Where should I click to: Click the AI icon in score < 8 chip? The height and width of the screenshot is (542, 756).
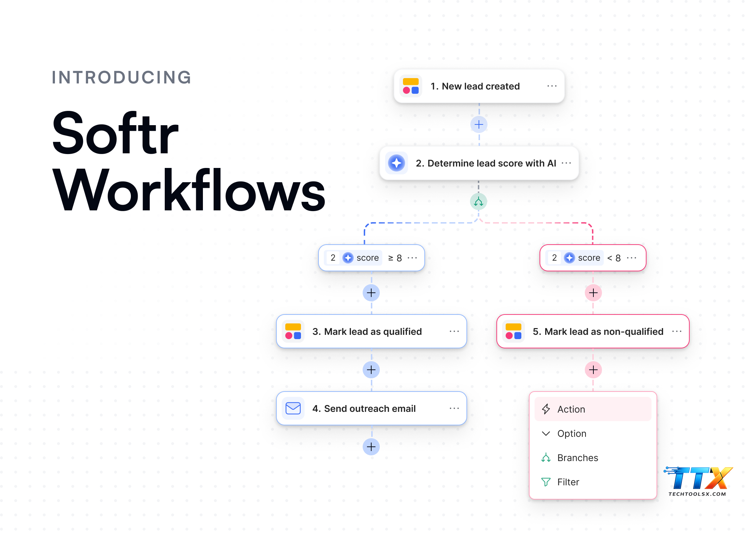[x=569, y=257]
